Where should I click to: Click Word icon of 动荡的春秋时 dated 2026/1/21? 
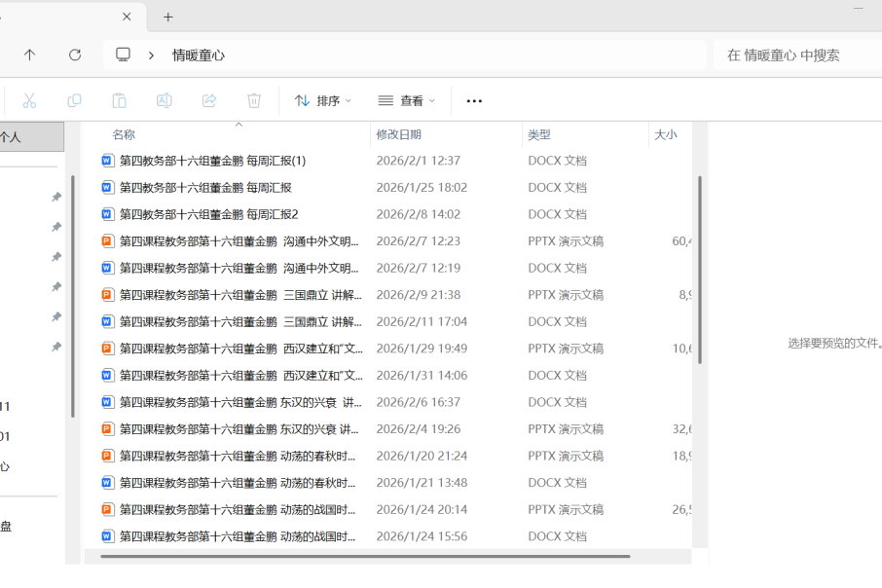pyautogui.click(x=107, y=483)
